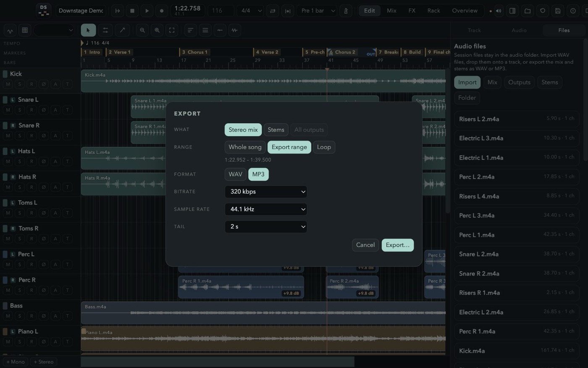Click the Kick track color swatch
588x368 pixels.
tap(5, 74)
